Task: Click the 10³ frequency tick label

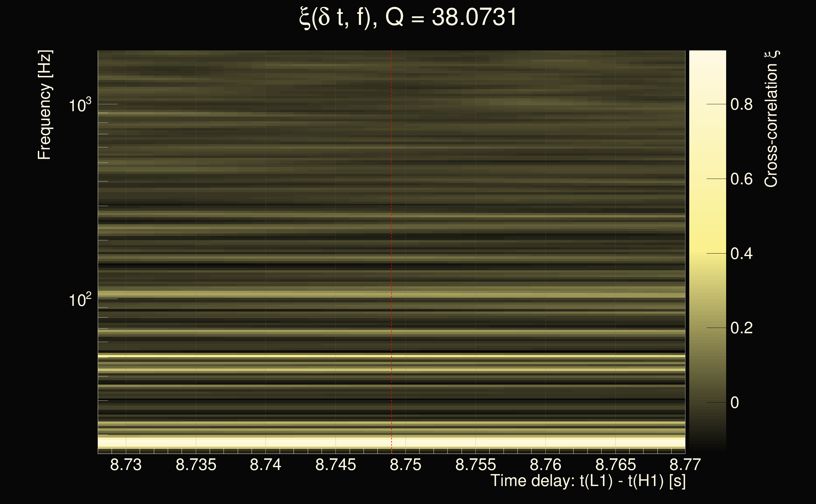Action: tap(80, 105)
